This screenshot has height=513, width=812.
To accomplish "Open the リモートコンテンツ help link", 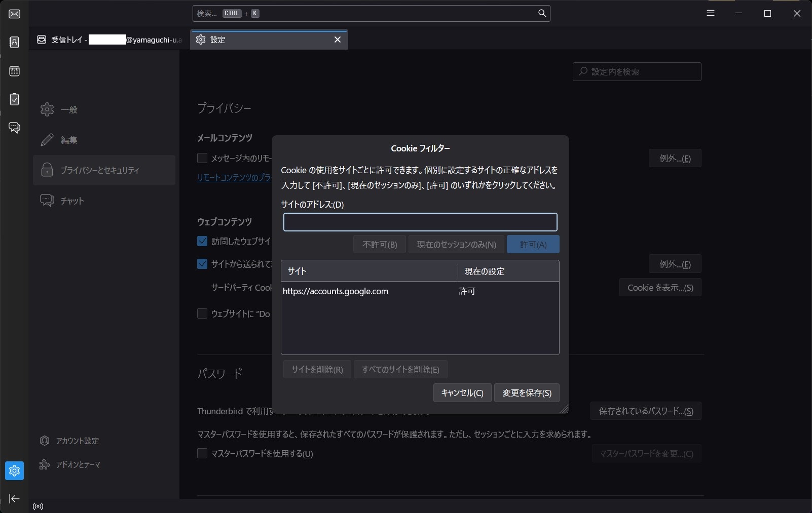I will [x=234, y=177].
